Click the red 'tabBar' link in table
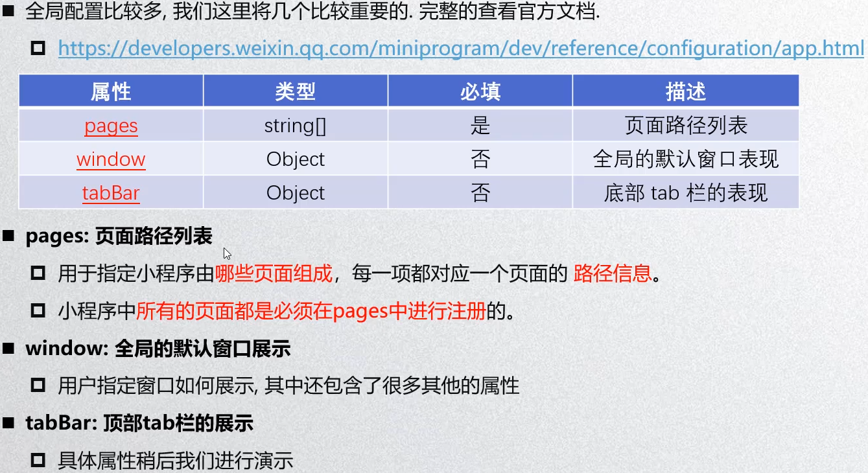 pyautogui.click(x=111, y=193)
